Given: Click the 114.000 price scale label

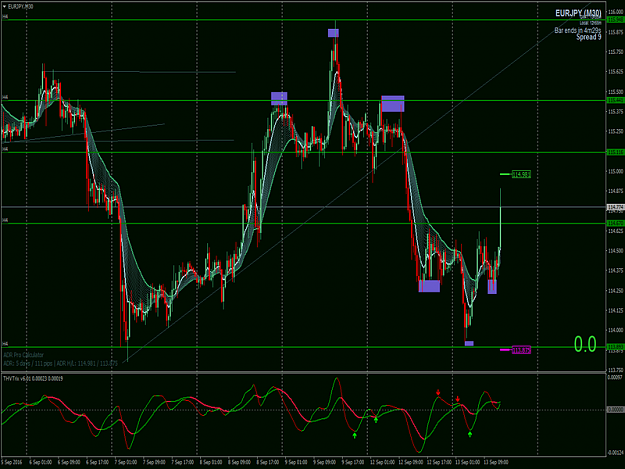Looking at the screenshot, I should pyautogui.click(x=615, y=330).
